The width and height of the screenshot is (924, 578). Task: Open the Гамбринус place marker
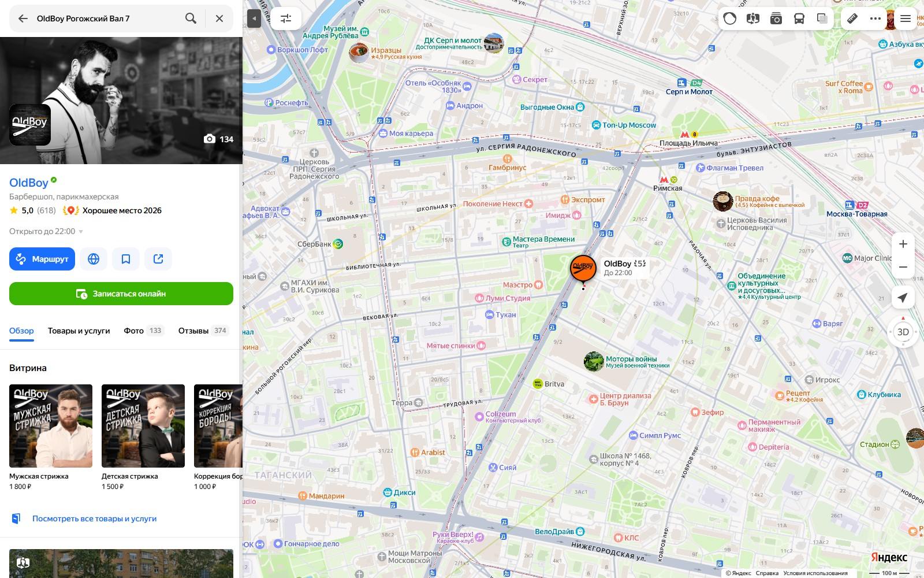(x=508, y=158)
